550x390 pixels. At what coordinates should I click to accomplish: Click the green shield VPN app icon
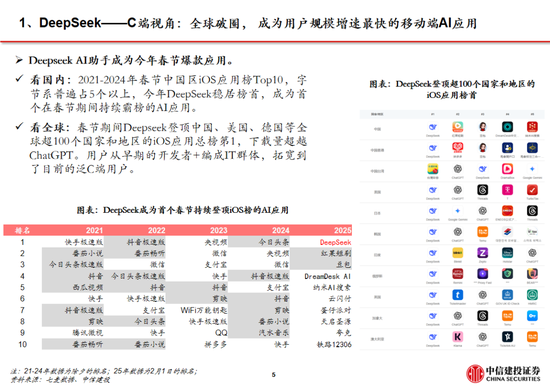pos(508,274)
